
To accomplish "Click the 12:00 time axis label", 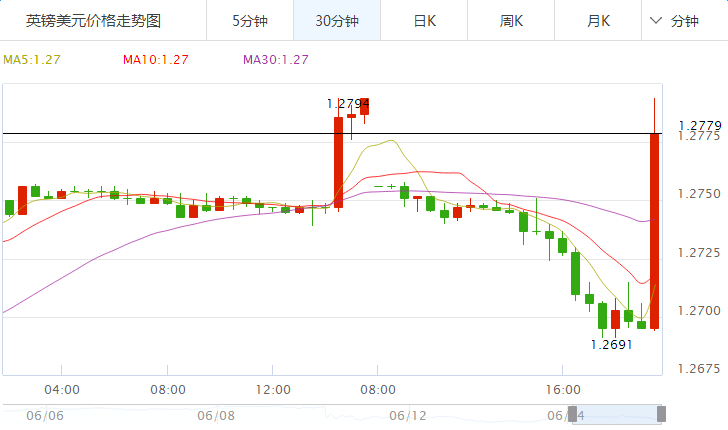I will [273, 390].
